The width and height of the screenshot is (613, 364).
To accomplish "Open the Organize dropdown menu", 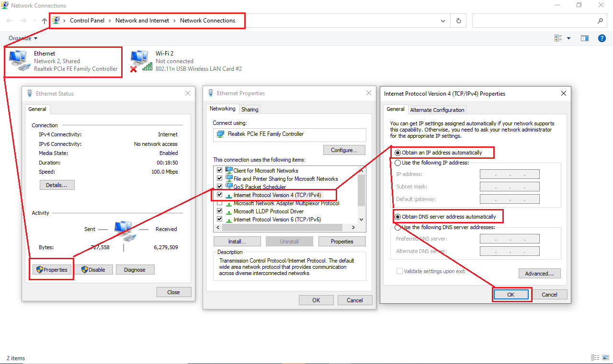I will (x=23, y=38).
